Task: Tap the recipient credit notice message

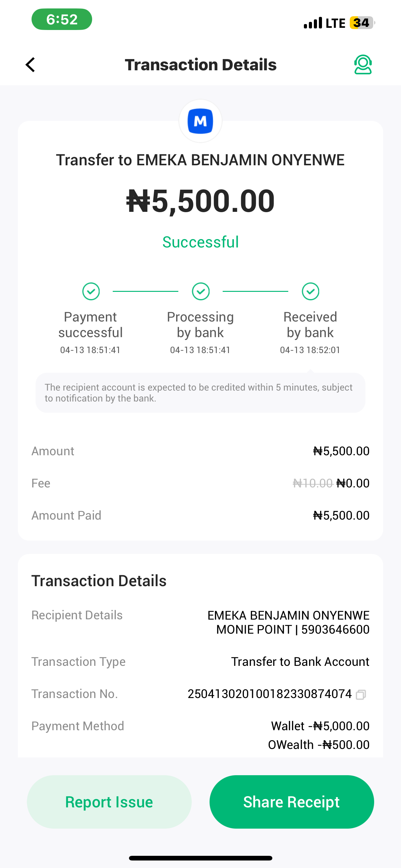Action: (200, 392)
